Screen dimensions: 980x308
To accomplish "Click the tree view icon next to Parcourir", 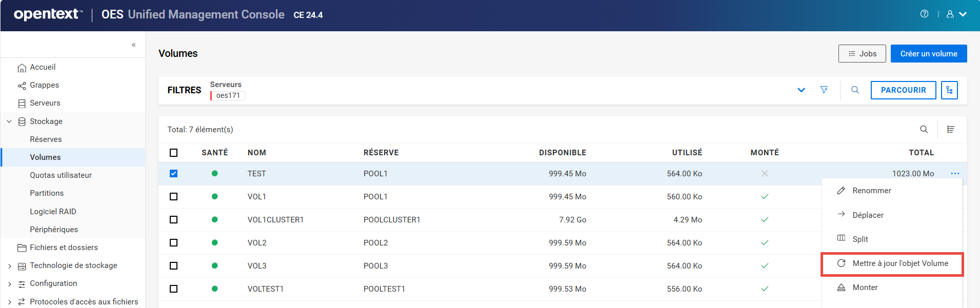I will (x=949, y=90).
